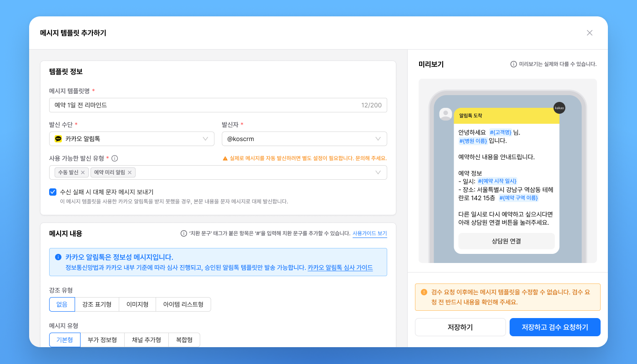Click 상담원 연결 button in preview
637x364 pixels.
point(506,241)
